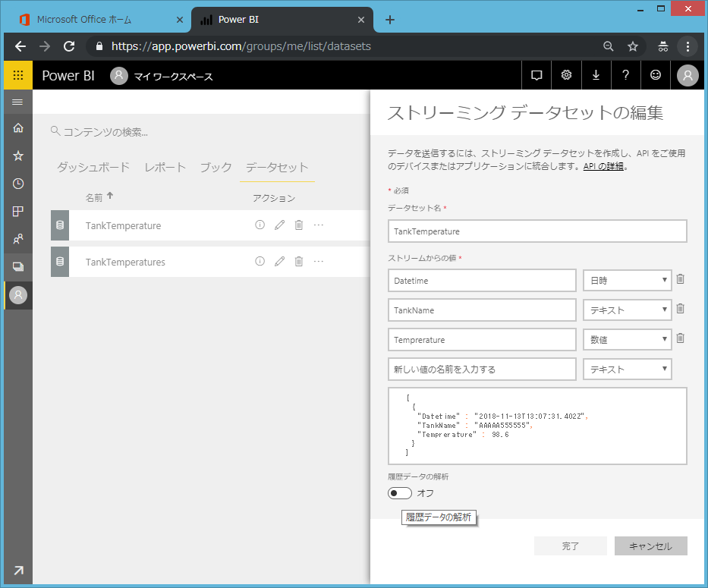Open the Power BI app launcher grid
This screenshot has height=588, width=708.
point(18,75)
